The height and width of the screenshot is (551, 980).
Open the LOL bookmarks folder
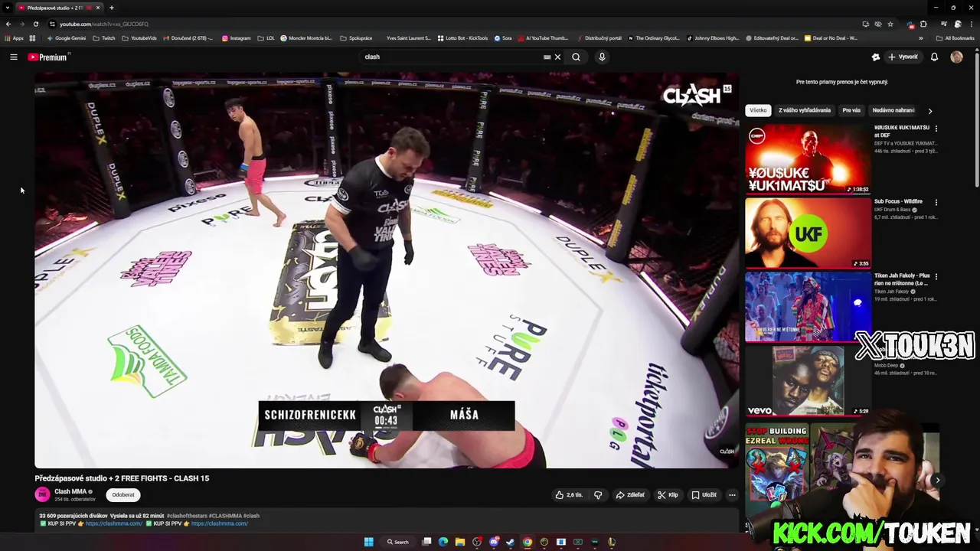(266, 38)
